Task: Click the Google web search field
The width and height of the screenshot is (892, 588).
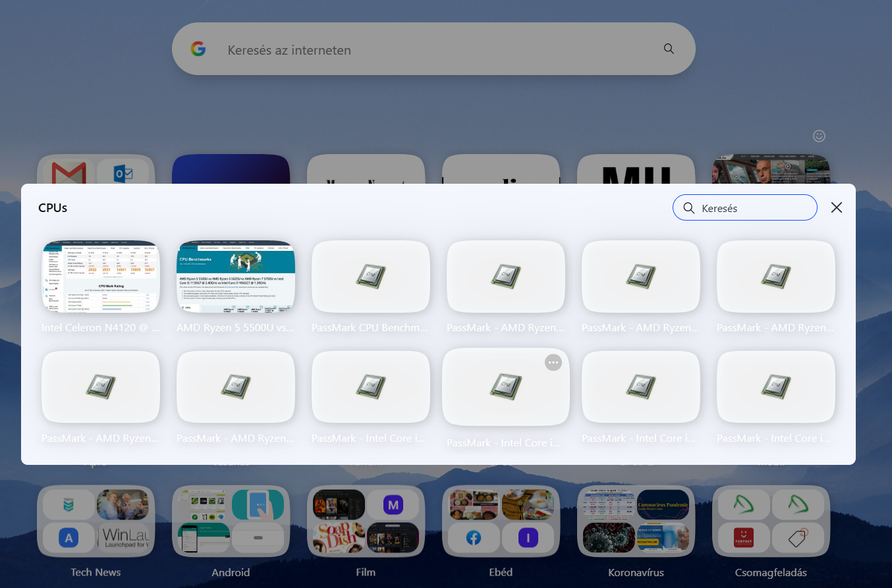Action: 433,49
